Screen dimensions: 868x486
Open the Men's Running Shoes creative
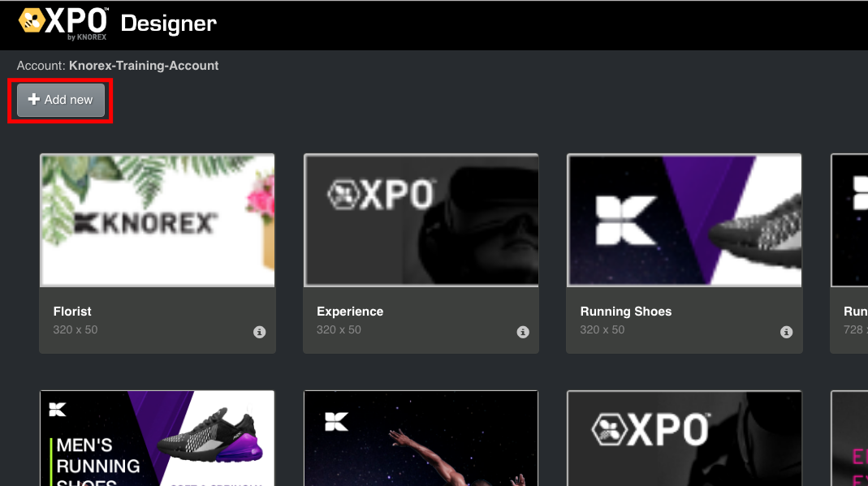coord(158,438)
